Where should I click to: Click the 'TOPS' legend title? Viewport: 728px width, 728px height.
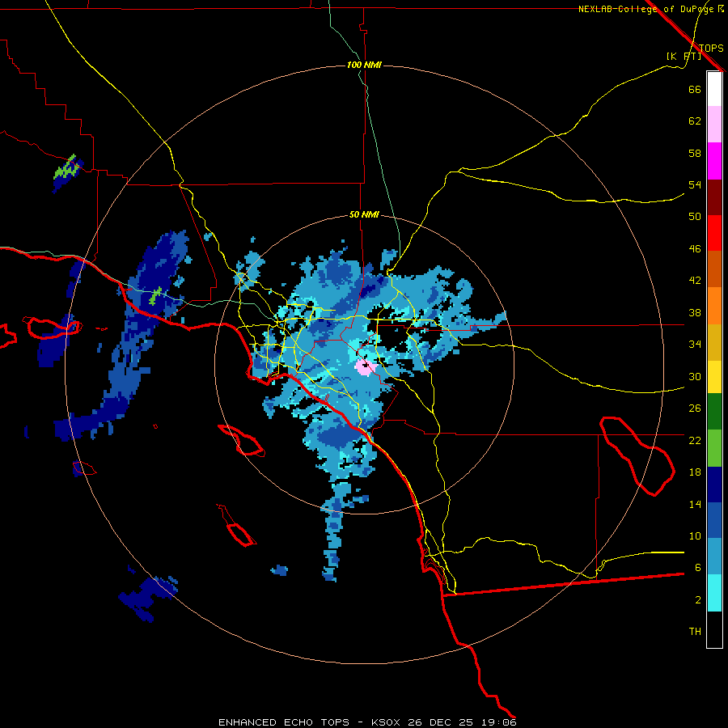click(x=711, y=48)
